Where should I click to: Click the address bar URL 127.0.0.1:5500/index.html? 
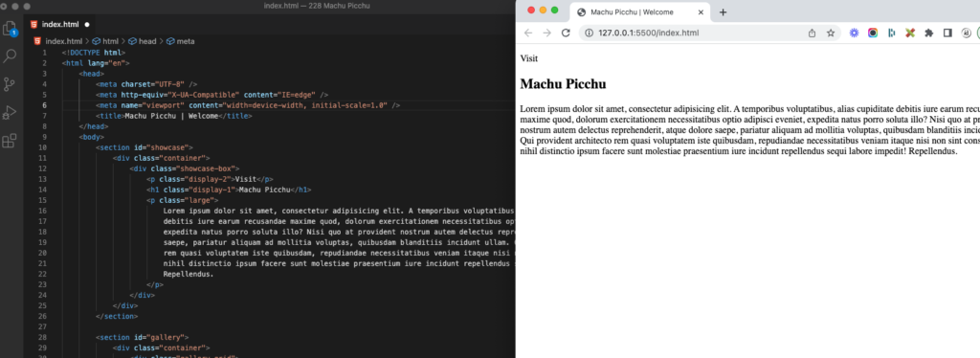[x=649, y=34]
